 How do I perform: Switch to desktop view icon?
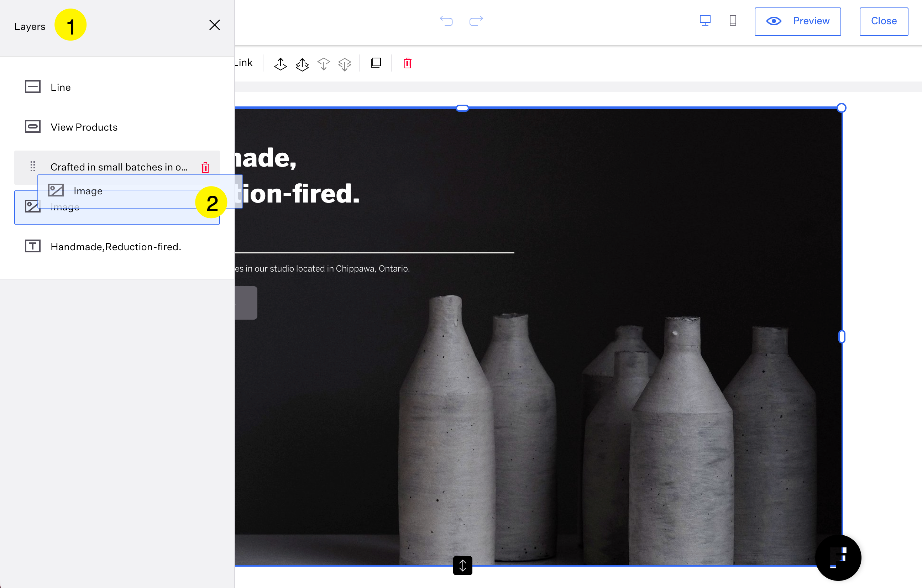tap(705, 20)
